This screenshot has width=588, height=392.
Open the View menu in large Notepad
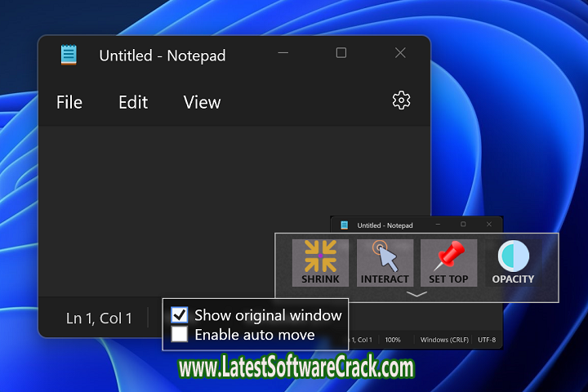tap(203, 102)
